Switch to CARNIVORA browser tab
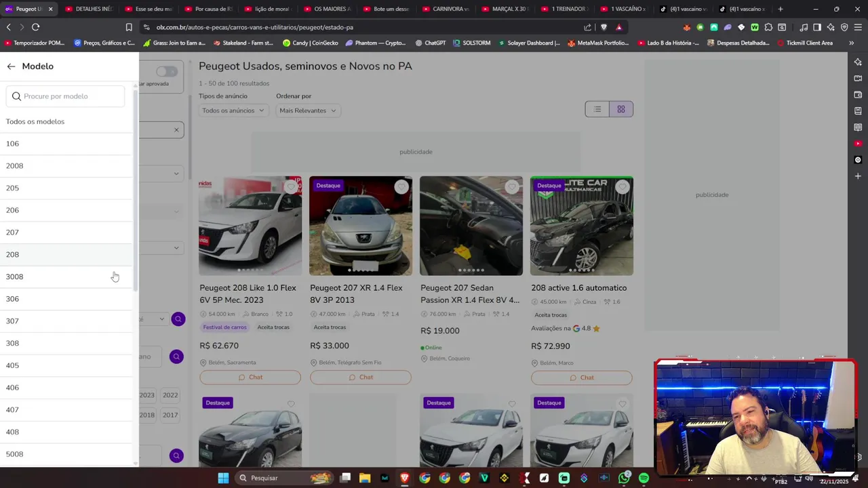Screen dimensions: 868x488 click(447, 9)
